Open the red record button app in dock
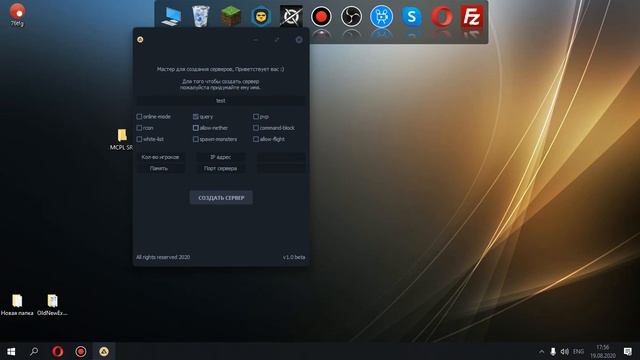 (x=321, y=17)
